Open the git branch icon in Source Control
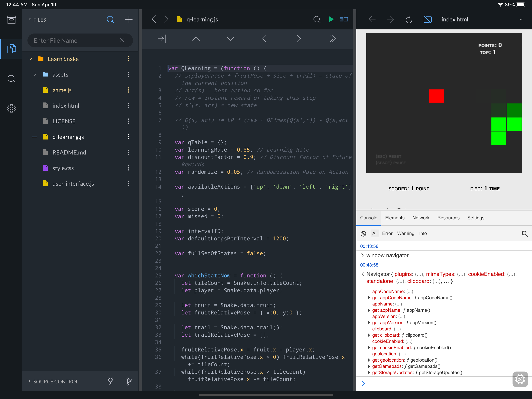The height and width of the screenshot is (399, 532). click(129, 381)
